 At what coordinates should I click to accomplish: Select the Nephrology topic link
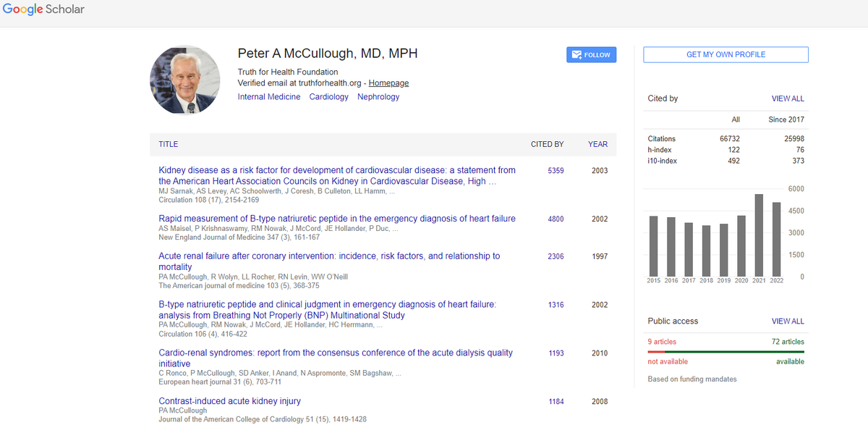[378, 96]
